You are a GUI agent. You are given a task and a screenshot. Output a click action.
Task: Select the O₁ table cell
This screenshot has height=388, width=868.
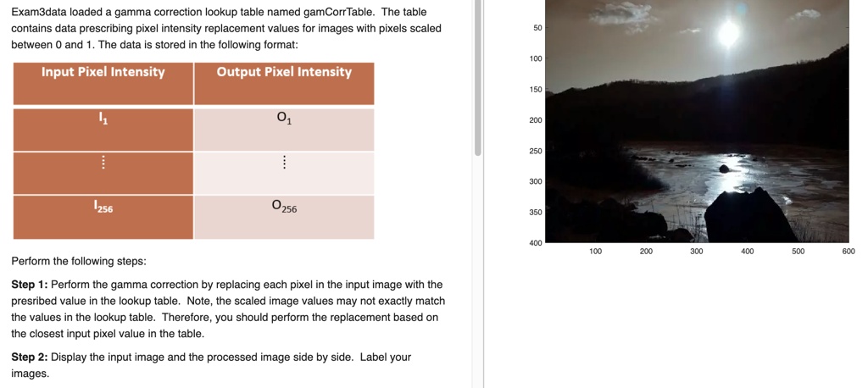tap(284, 120)
